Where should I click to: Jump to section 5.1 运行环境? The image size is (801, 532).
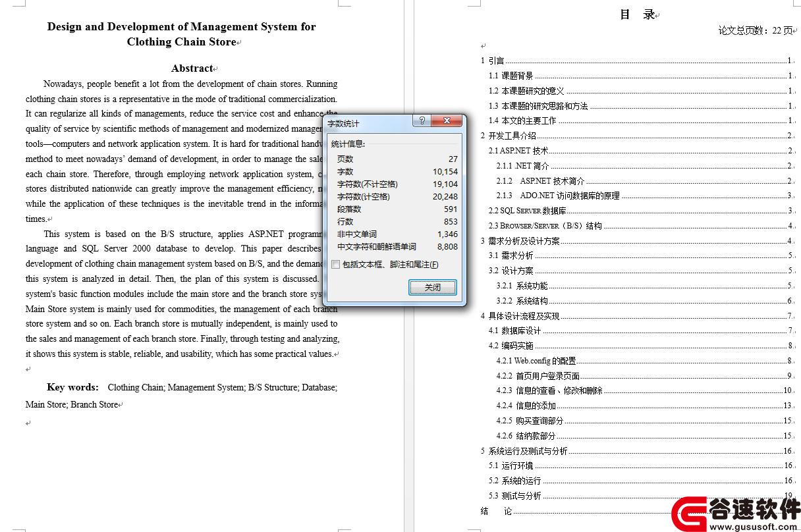coord(641,465)
